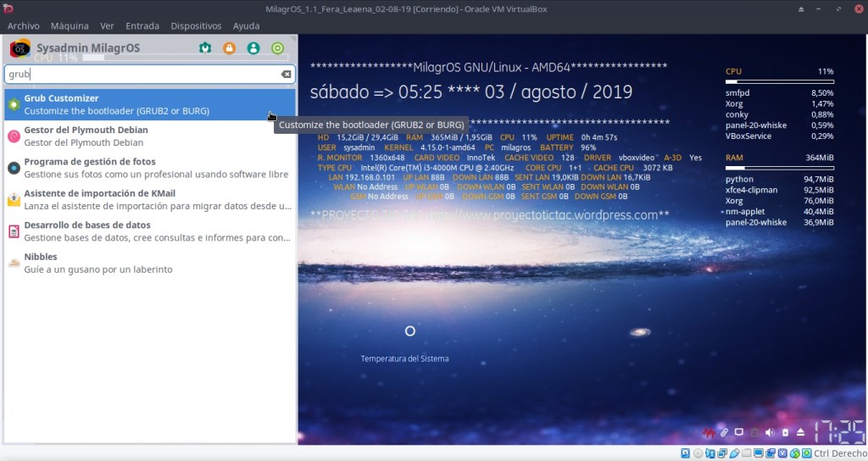Click the red system monitor tray icon
This screenshot has width=868, height=461.
[708, 432]
